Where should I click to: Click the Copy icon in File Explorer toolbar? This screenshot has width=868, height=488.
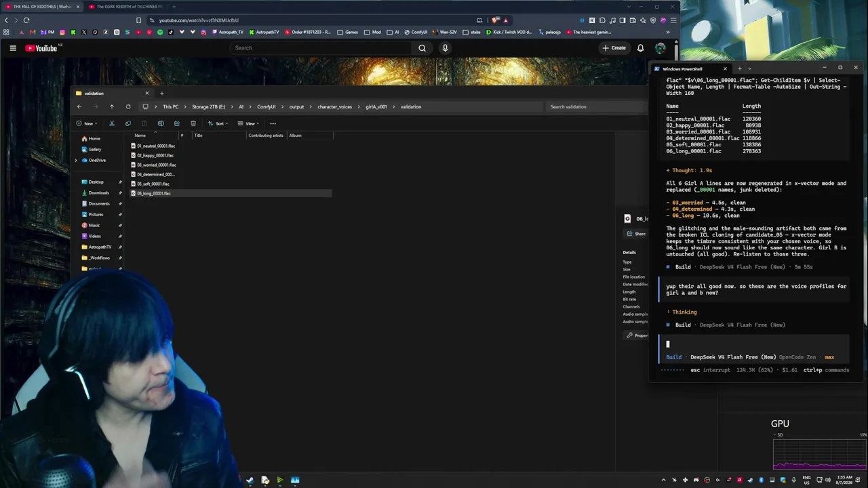click(128, 123)
